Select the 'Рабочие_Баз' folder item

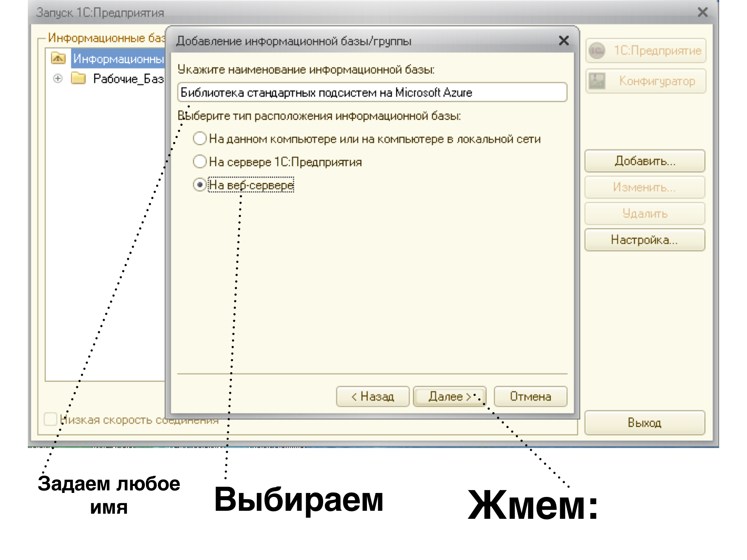click(x=128, y=78)
